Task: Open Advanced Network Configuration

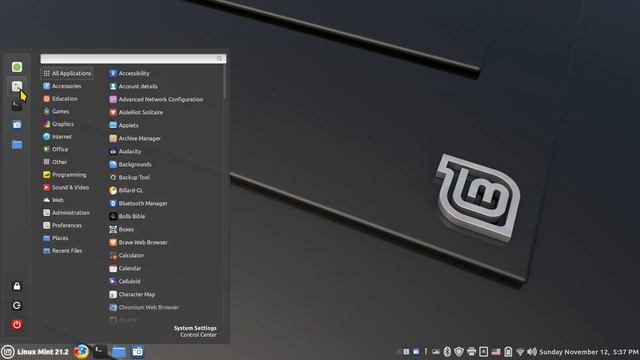Action: [156, 99]
